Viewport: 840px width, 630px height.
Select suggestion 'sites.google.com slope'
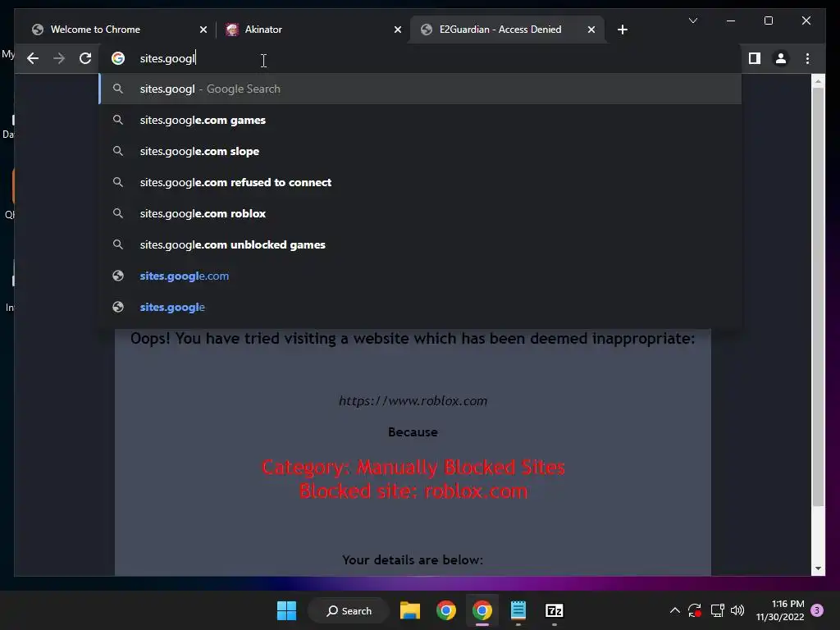click(420, 151)
